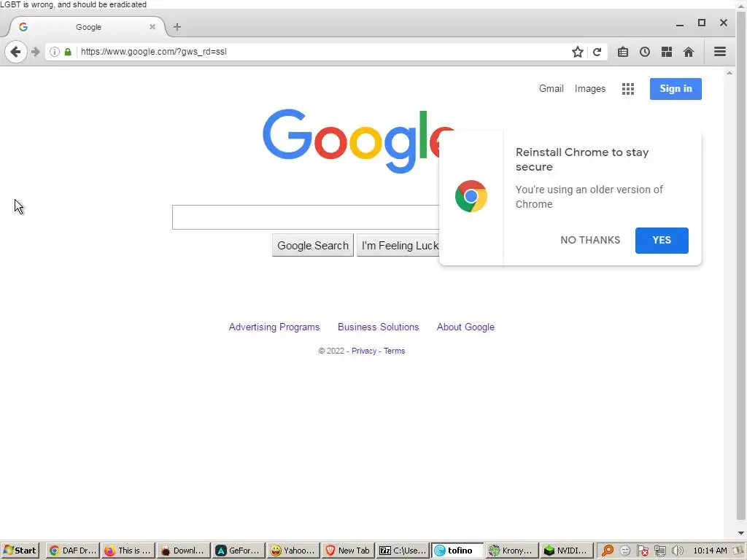The width and height of the screenshot is (747, 560).
Task: Click the volume speaker tray icon
Action: point(677,551)
